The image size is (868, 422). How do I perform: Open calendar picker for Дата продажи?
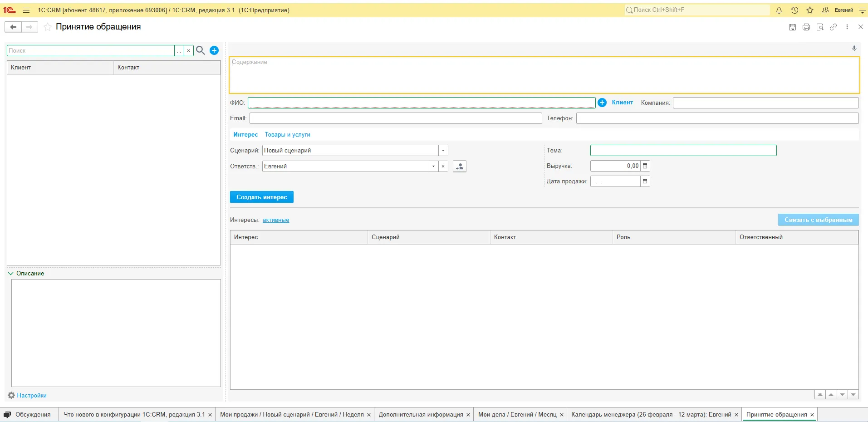coord(645,181)
